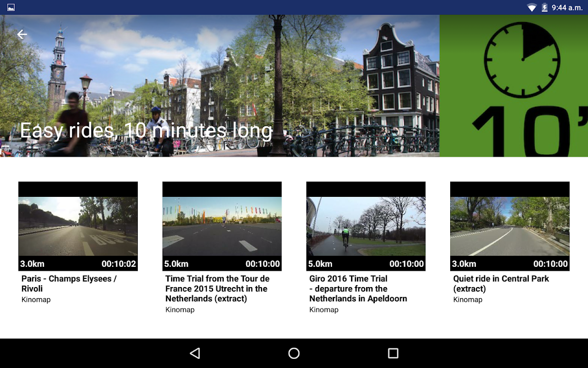Tap the Android back navigation button
Screen dimensions: 588x368
coord(195,353)
